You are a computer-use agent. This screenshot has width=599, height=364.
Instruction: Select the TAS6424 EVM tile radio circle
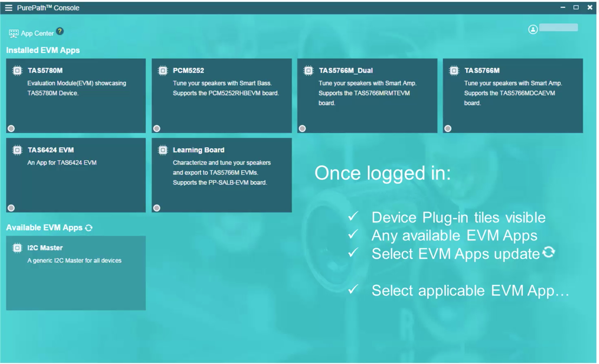[11, 208]
